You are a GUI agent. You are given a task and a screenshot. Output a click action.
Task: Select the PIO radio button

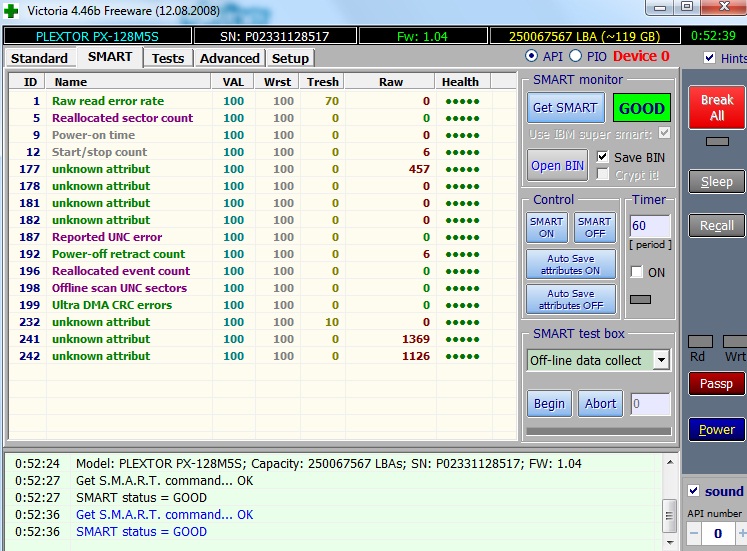pyautogui.click(x=575, y=56)
